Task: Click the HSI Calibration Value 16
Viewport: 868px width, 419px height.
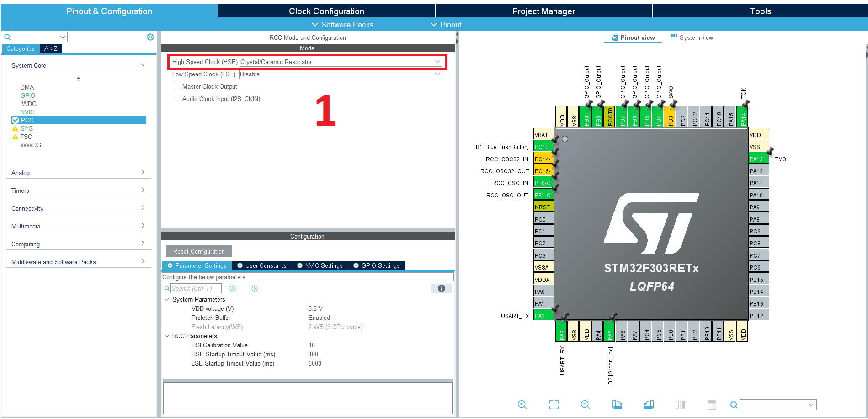Action: pos(312,345)
